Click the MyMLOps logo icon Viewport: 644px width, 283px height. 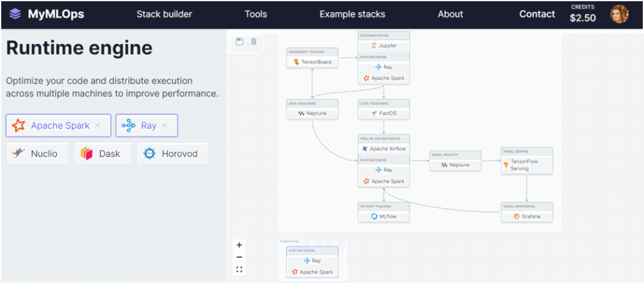pos(15,14)
